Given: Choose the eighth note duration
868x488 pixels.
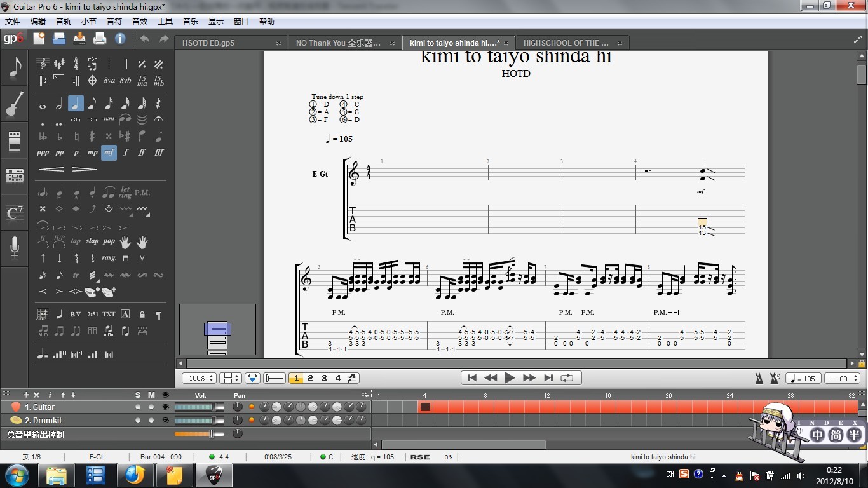Looking at the screenshot, I should (92, 104).
